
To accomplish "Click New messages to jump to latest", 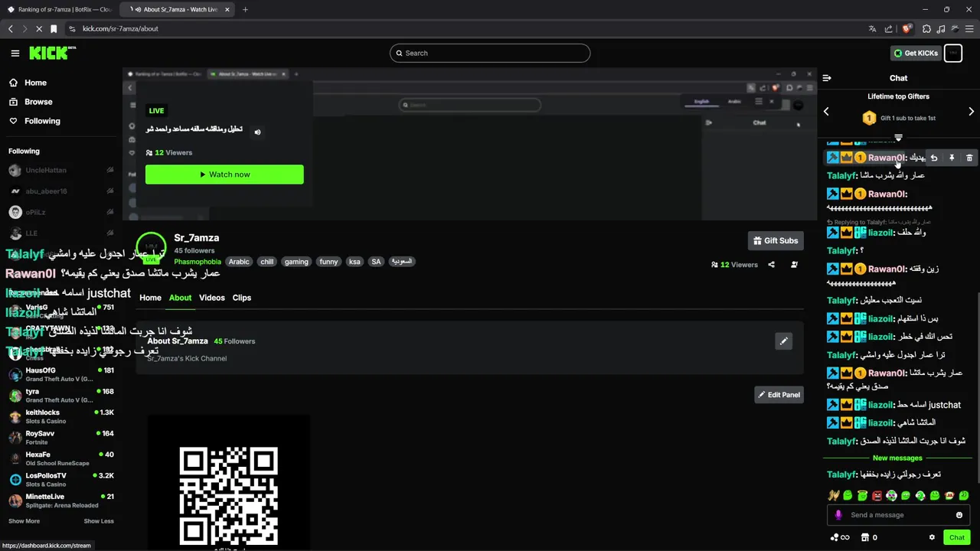I will coord(897,458).
